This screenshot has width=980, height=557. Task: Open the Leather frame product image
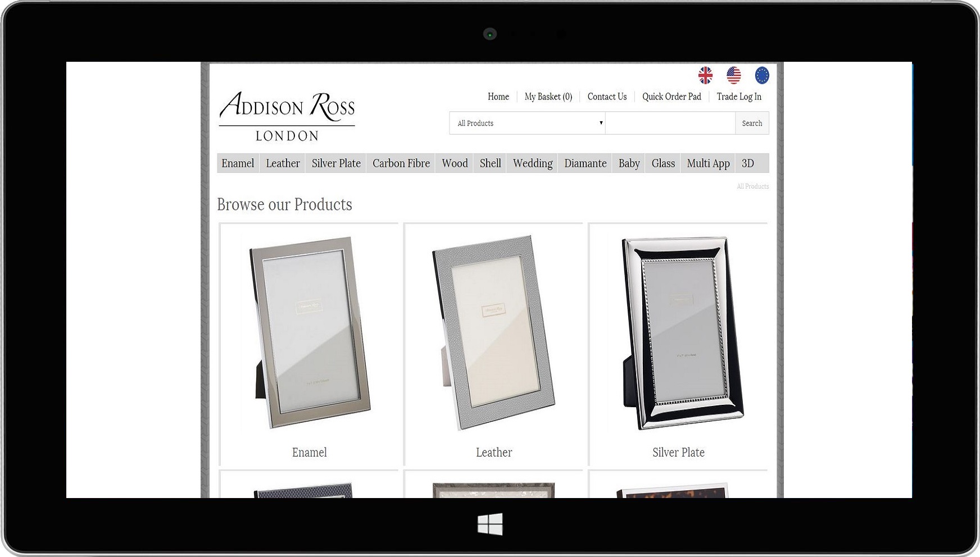point(493,332)
